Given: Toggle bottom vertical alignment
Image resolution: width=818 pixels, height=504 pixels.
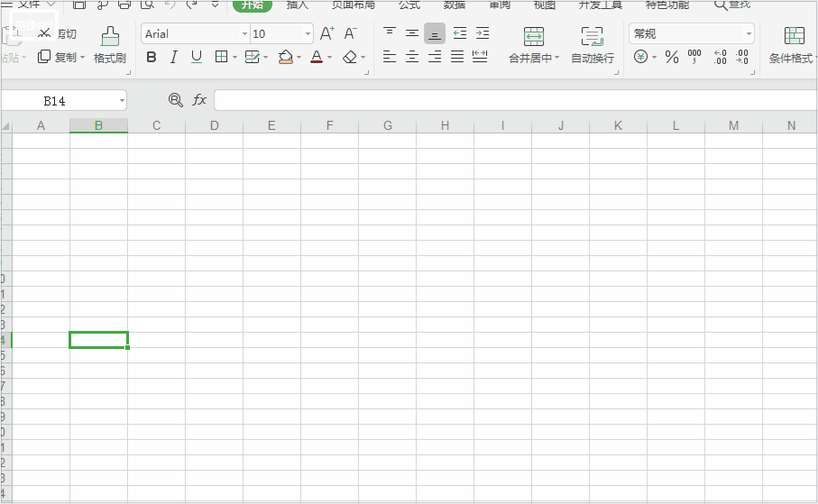Looking at the screenshot, I should (x=435, y=34).
